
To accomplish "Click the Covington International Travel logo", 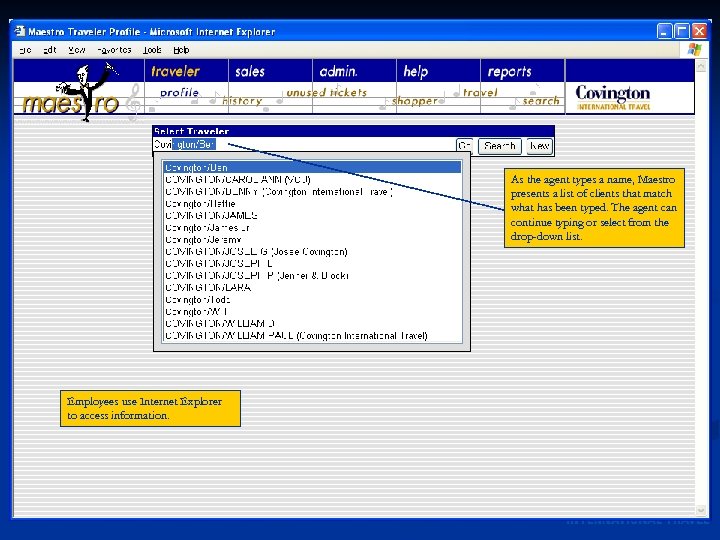I will [x=613, y=97].
